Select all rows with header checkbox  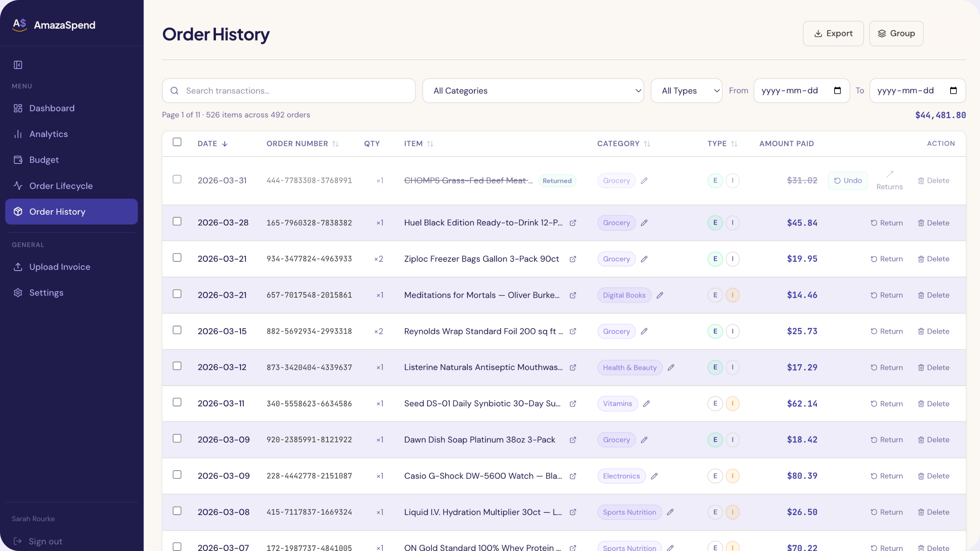177,142
